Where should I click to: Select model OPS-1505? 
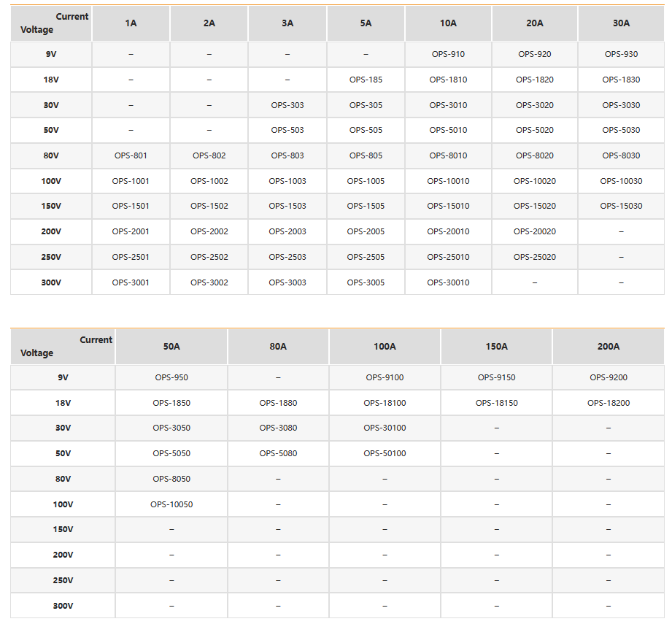(x=366, y=207)
